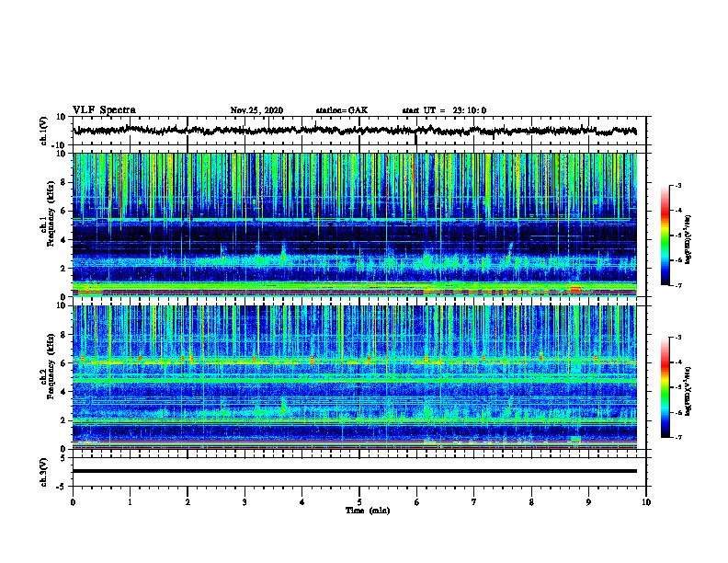Click the "ch.1(V)" waveform axis label
The width and height of the screenshot is (728, 563).
(x=44, y=131)
